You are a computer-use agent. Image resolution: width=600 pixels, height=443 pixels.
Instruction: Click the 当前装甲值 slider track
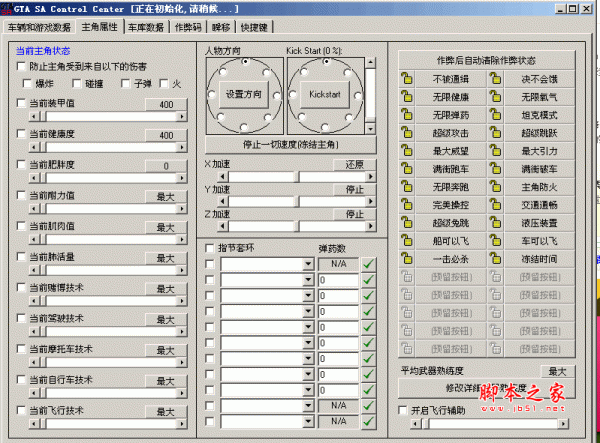(108, 116)
